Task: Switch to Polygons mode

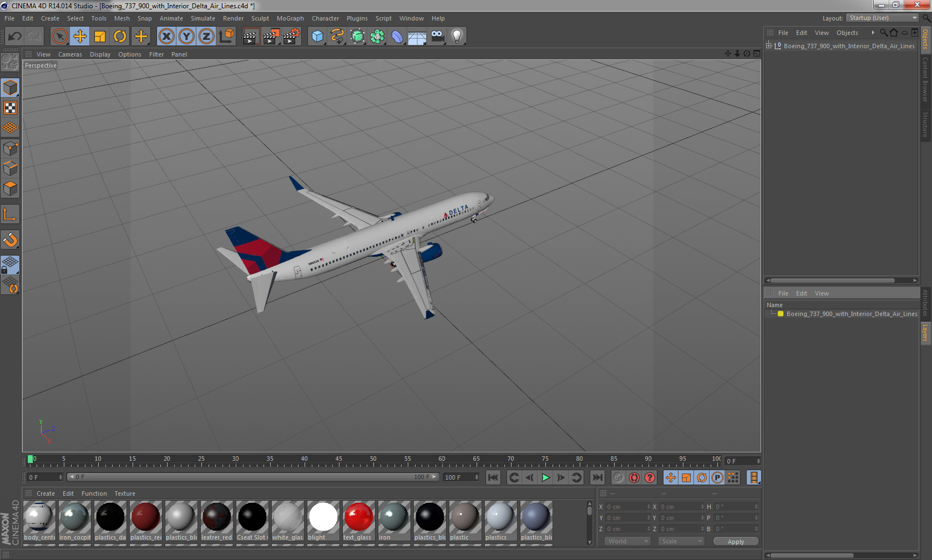Action: point(10,189)
